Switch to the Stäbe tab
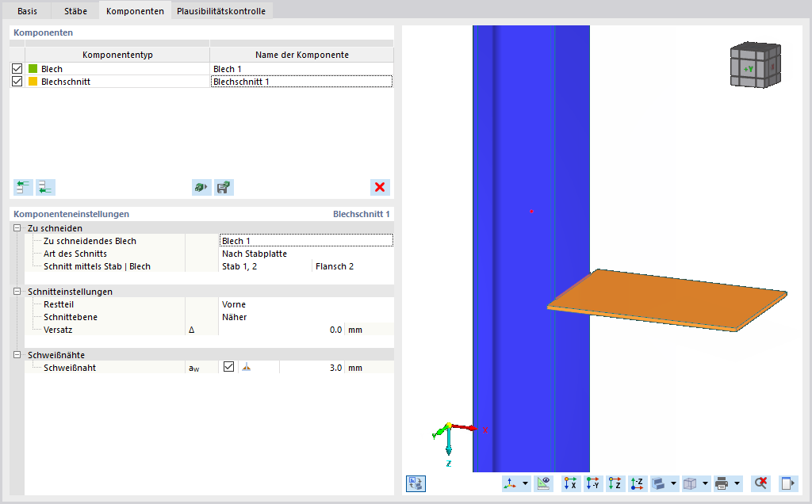 click(75, 11)
